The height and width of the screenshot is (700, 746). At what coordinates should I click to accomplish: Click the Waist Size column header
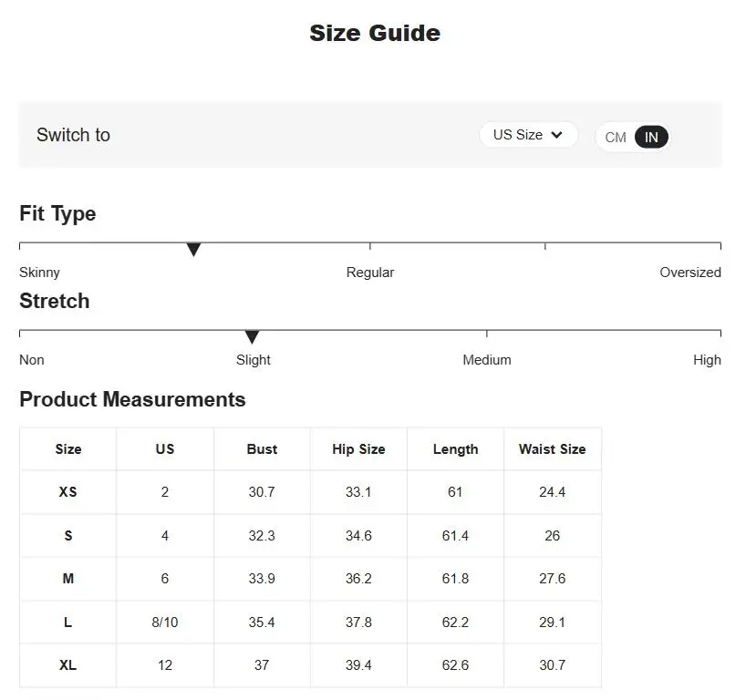(553, 449)
